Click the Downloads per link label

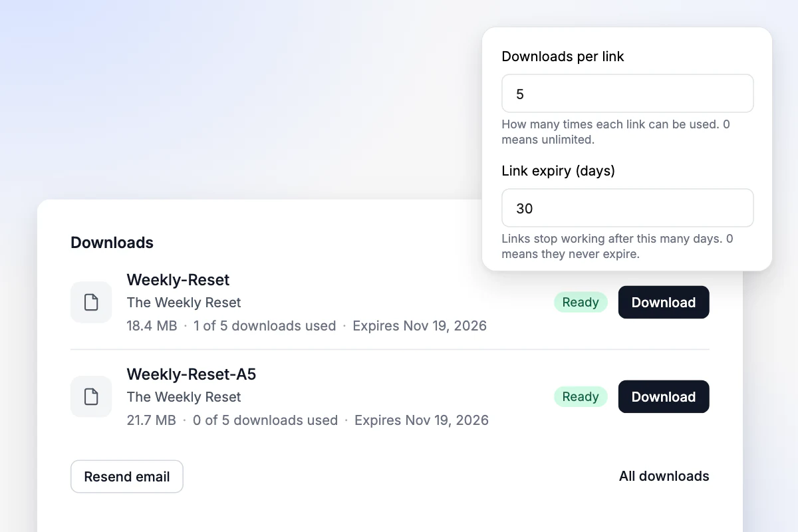563,57
